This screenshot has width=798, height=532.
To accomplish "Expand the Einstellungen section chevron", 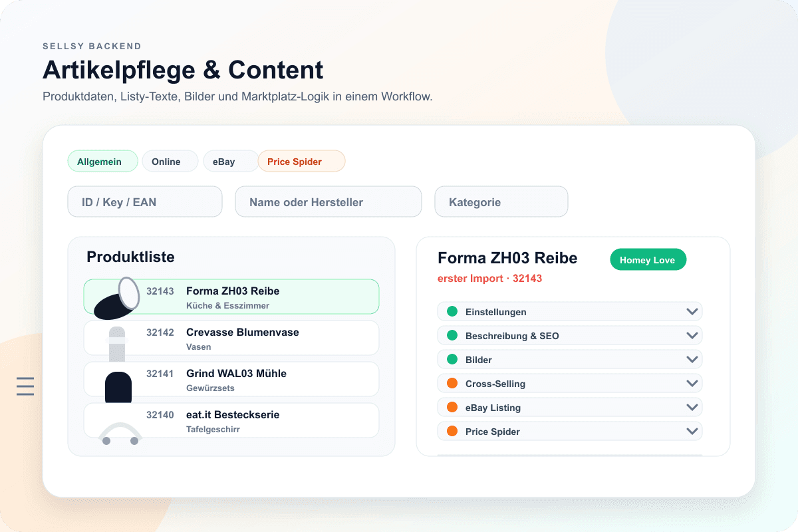I will 692,311.
